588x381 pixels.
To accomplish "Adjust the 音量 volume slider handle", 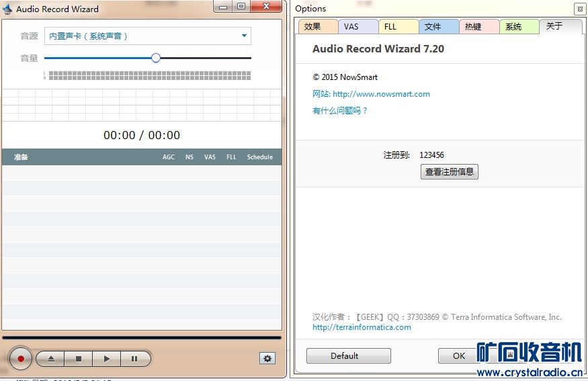I will (x=156, y=58).
